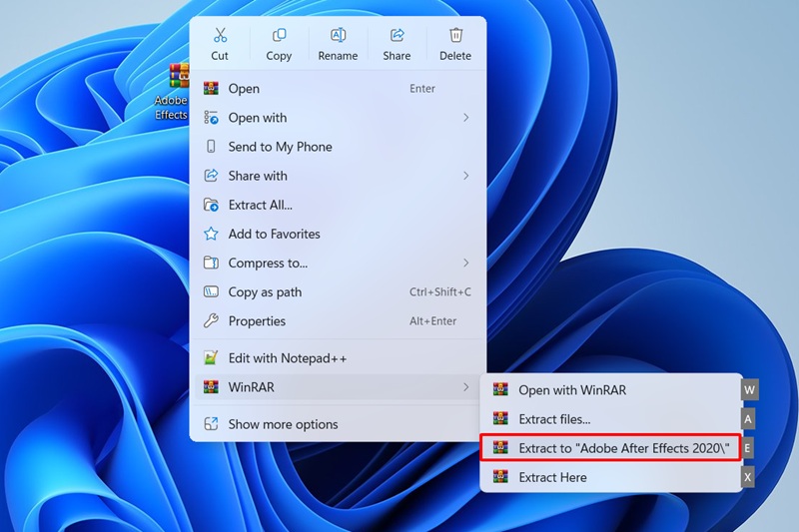Expand the Compress to submenu arrow
Image resolution: width=799 pixels, height=532 pixels.
tap(465, 263)
